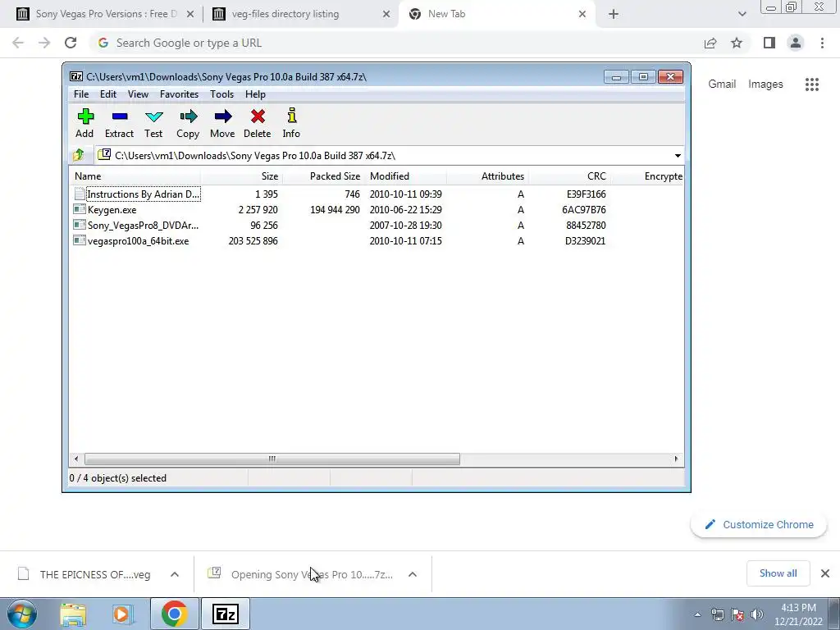The height and width of the screenshot is (630, 840).
Task: Select the vegaspro100a_64bit.exe file icon
Action: pos(80,240)
